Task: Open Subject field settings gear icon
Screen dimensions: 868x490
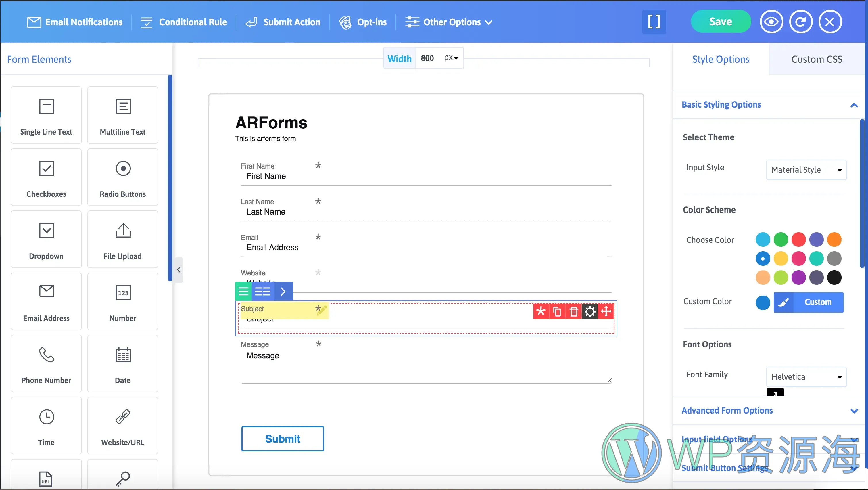Action: 590,311
